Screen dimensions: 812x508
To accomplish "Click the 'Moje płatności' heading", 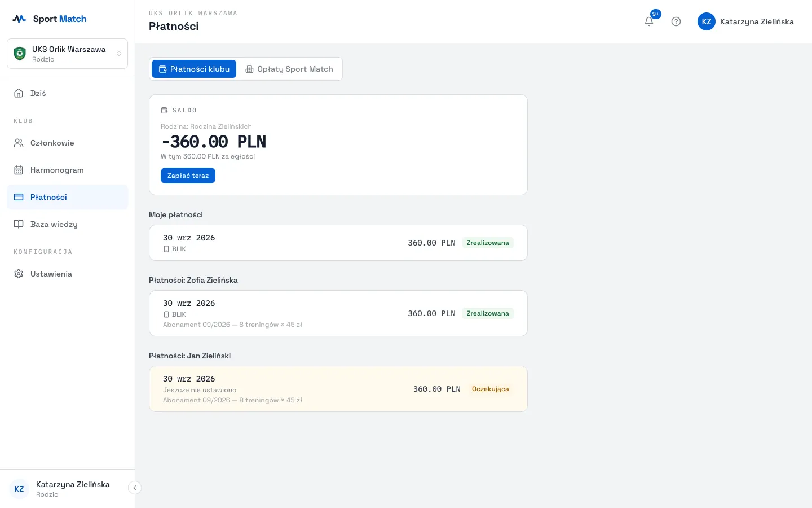I will pyautogui.click(x=176, y=214).
